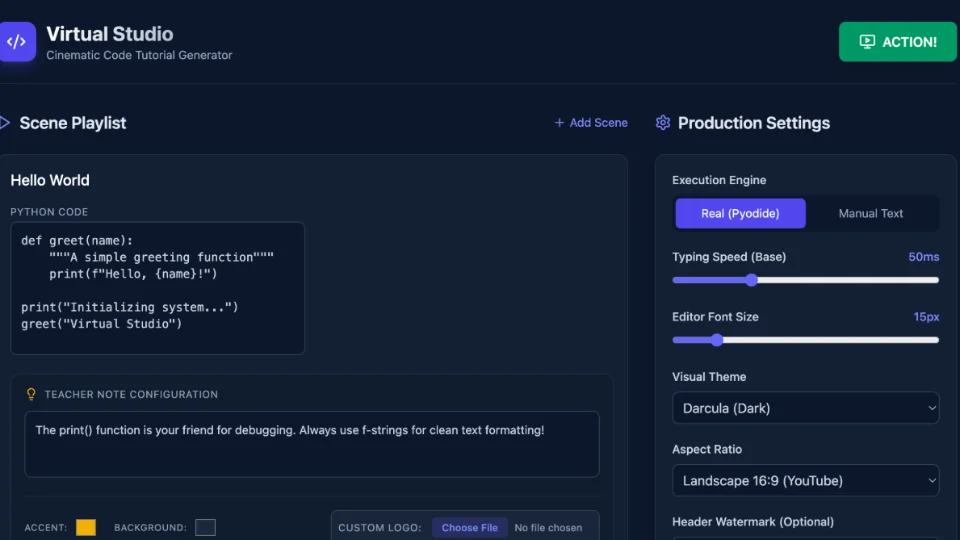The width and height of the screenshot is (960, 540).
Task: Open the yellow Accent color swatch
Action: point(86,527)
